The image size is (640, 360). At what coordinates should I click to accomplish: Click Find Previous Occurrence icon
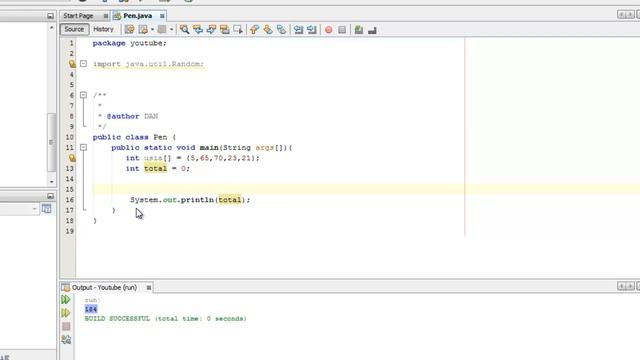click(x=198, y=29)
